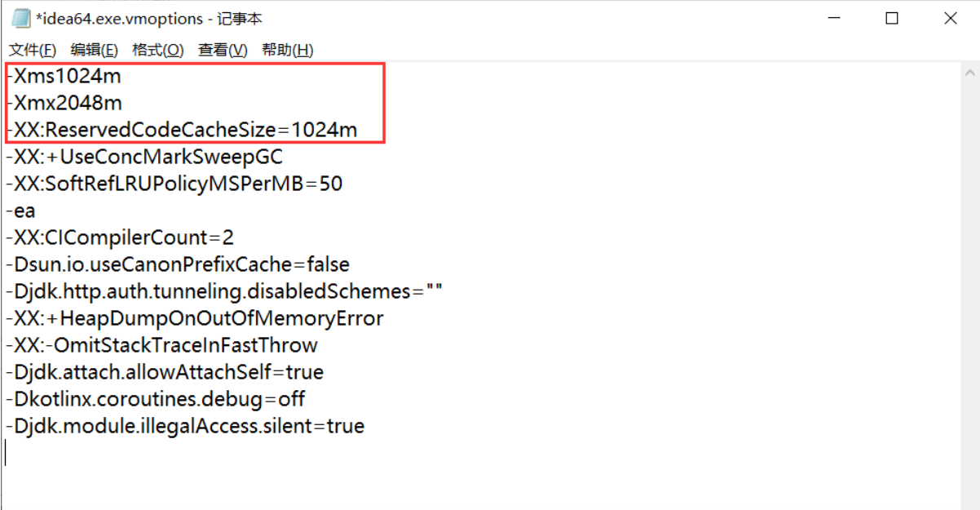The image size is (980, 510).
Task: Click the Notepad icon in title bar
Action: point(20,18)
